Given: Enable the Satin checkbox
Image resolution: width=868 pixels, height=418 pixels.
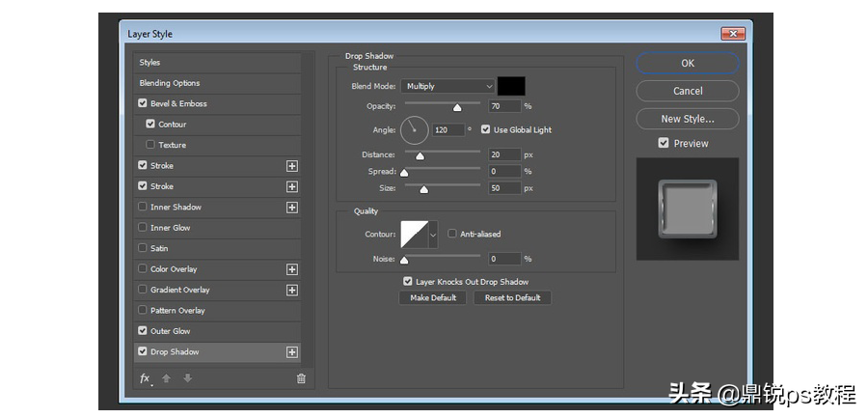Looking at the screenshot, I should point(143,248).
